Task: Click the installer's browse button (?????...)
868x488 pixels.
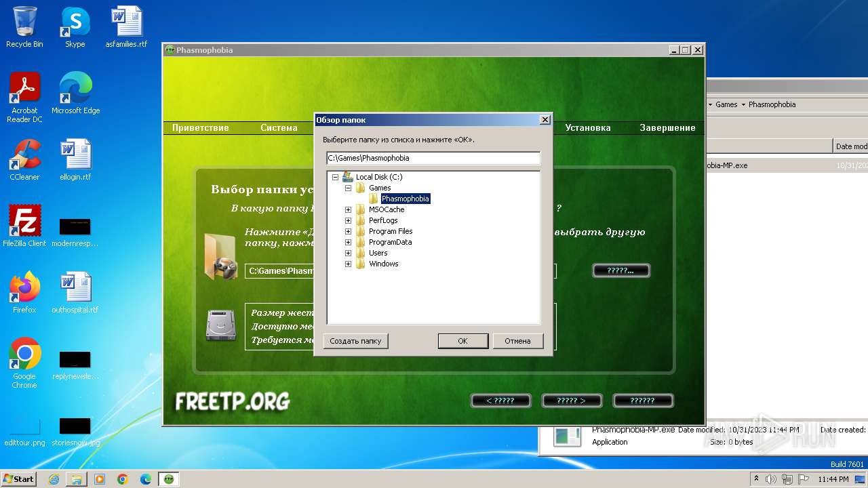Action: click(621, 270)
